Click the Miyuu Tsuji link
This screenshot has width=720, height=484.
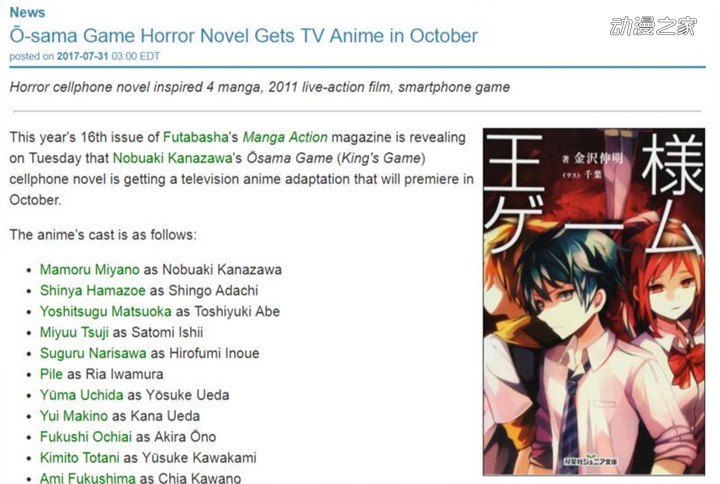(74, 332)
